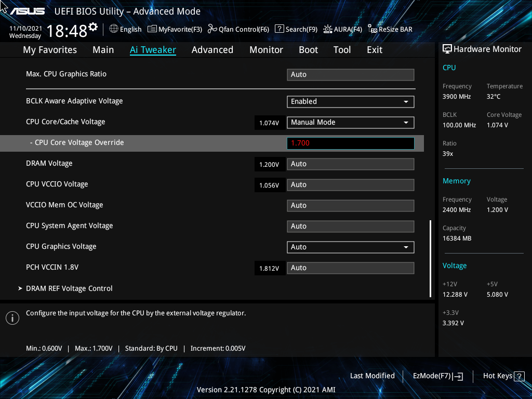Select the PCH VCCIN 1.8V label

coord(52,268)
